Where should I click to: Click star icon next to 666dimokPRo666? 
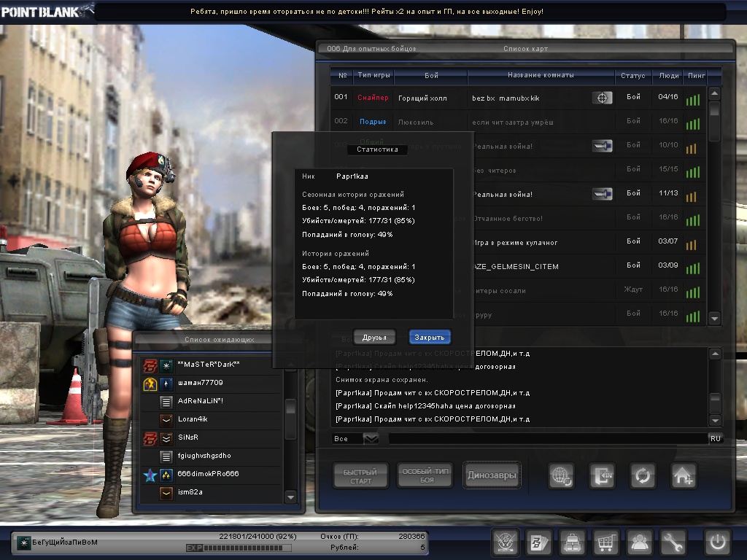[x=150, y=475]
